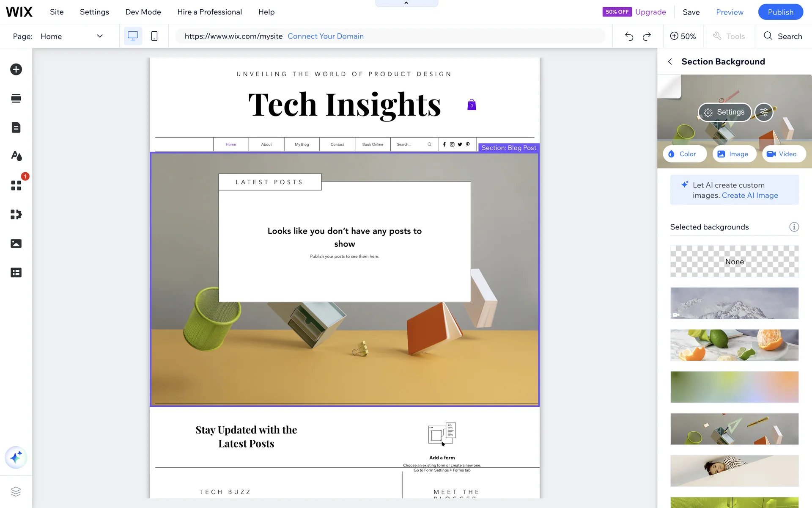This screenshot has width=812, height=508.
Task: Open the Pages and Menu sidebar icon
Action: 16,127
